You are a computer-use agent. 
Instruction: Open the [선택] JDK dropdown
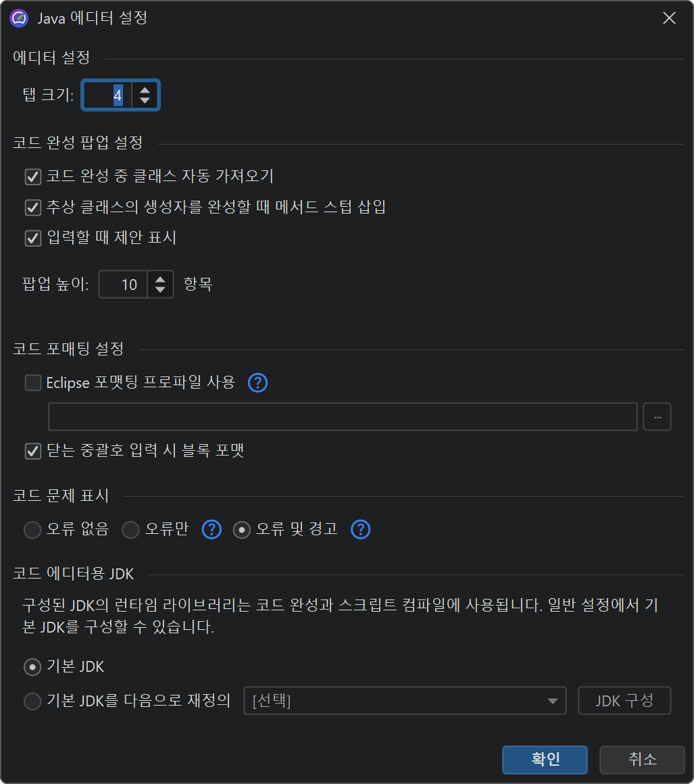404,701
